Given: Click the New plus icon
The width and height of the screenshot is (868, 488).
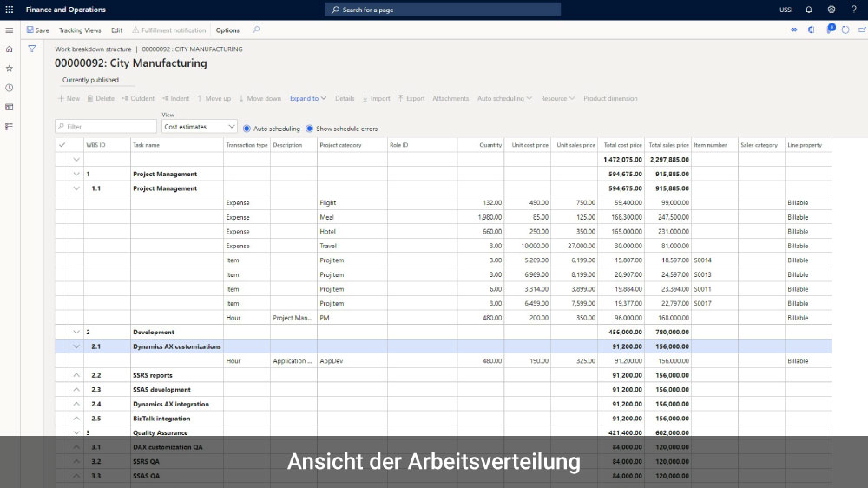Looking at the screenshot, I should [61, 99].
